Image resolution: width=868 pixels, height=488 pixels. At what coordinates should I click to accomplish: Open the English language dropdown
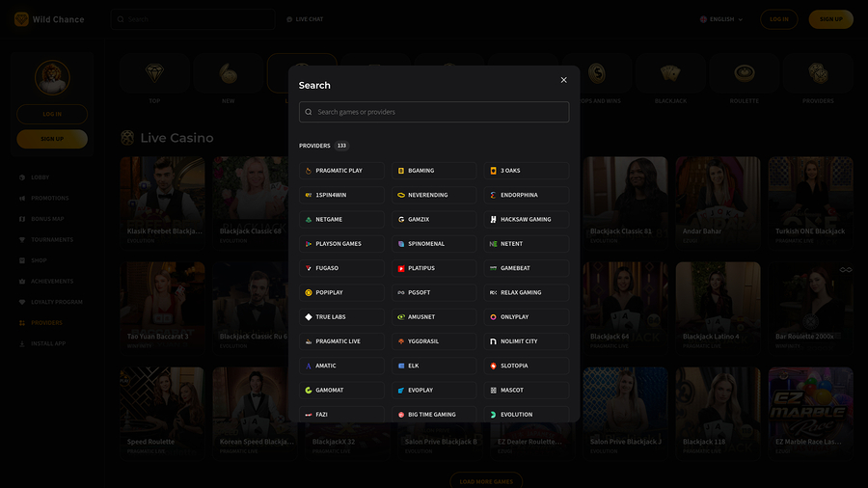coord(721,19)
